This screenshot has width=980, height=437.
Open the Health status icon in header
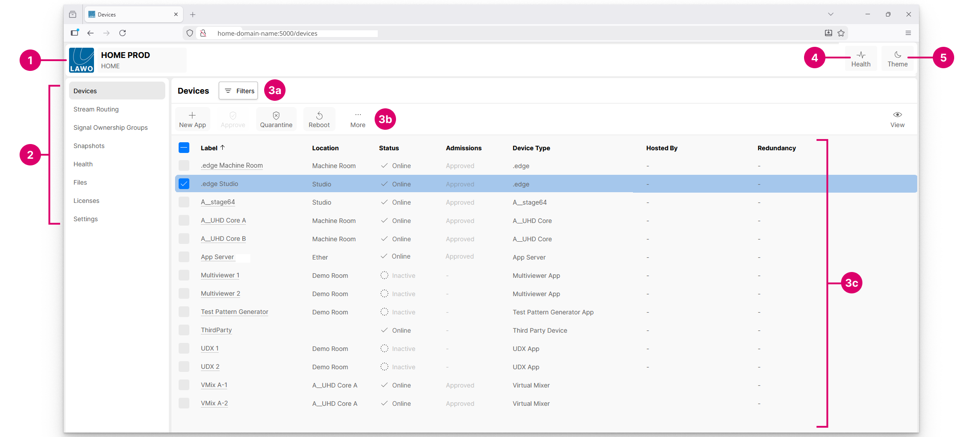tap(861, 55)
